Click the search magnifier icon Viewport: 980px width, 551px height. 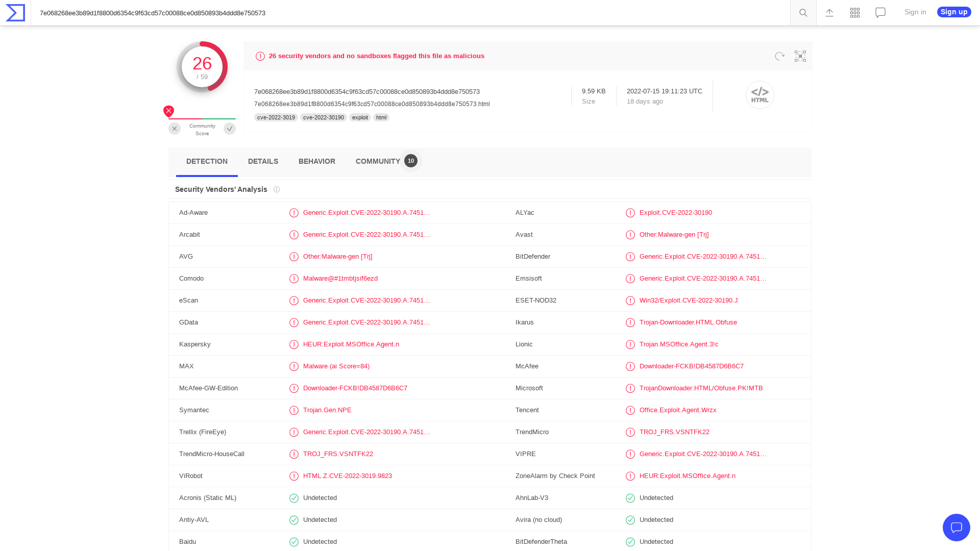[803, 13]
